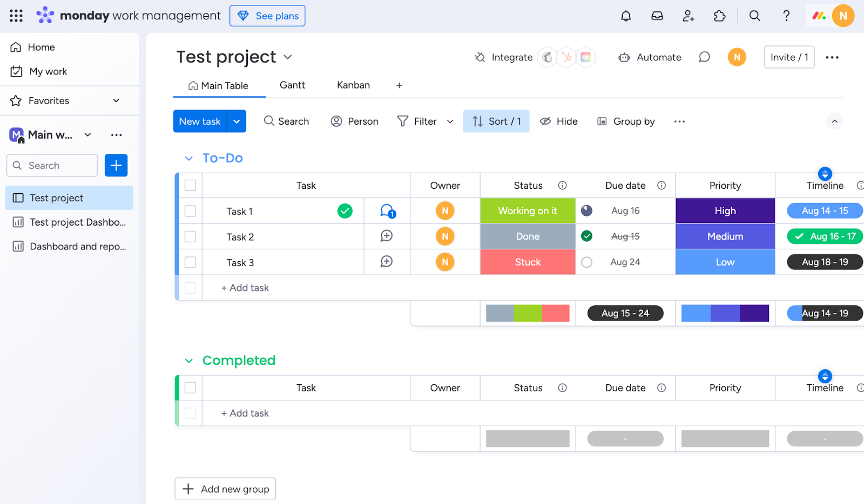864x504 pixels.
Task: Toggle Task 2 due date green check
Action: coord(587,236)
